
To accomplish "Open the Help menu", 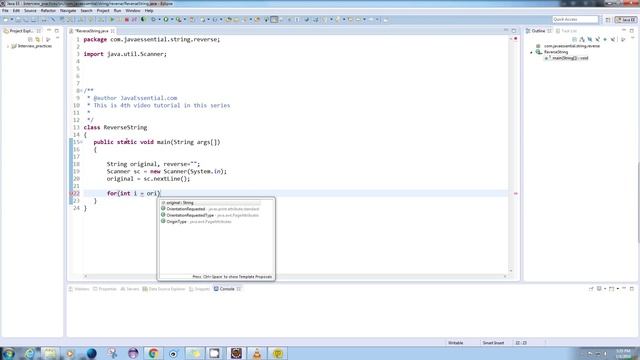I will [149, 11].
